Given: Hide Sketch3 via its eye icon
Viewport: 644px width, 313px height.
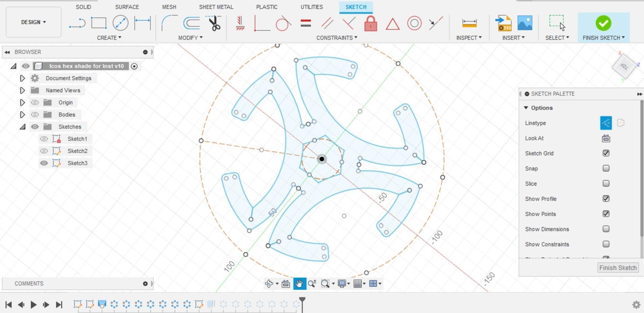Looking at the screenshot, I should [44, 163].
